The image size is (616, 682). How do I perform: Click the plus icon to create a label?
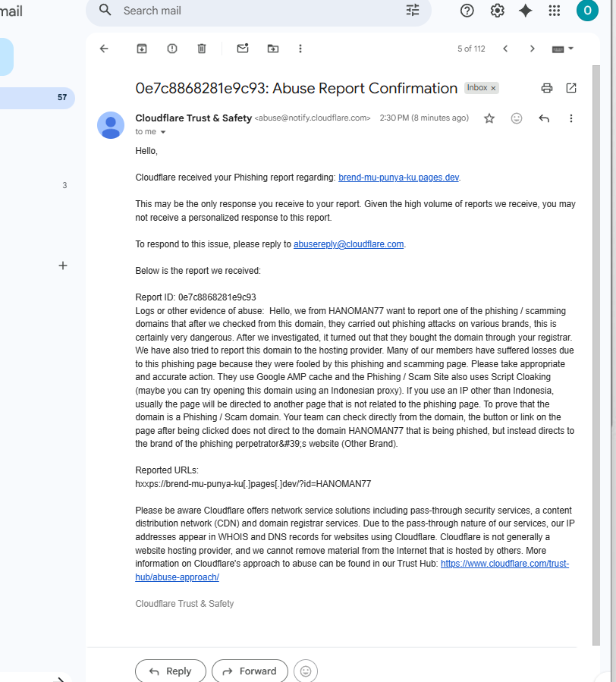[63, 266]
